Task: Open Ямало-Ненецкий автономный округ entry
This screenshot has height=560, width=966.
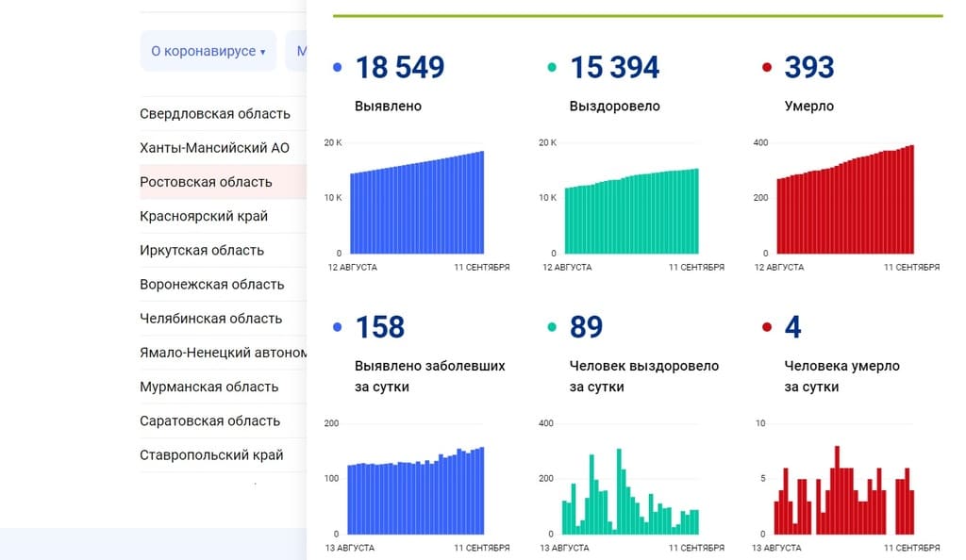Action: [224, 353]
